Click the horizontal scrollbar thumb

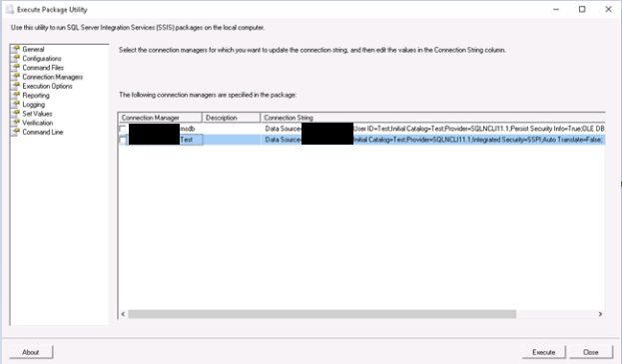pyautogui.click(x=321, y=314)
